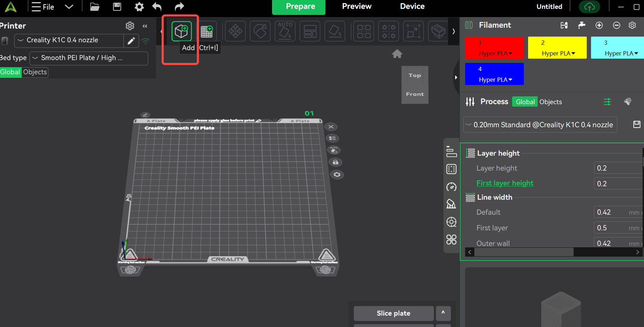This screenshot has height=327, width=644.
Task: Click the red filament 1 swatch
Action: coord(494,48)
